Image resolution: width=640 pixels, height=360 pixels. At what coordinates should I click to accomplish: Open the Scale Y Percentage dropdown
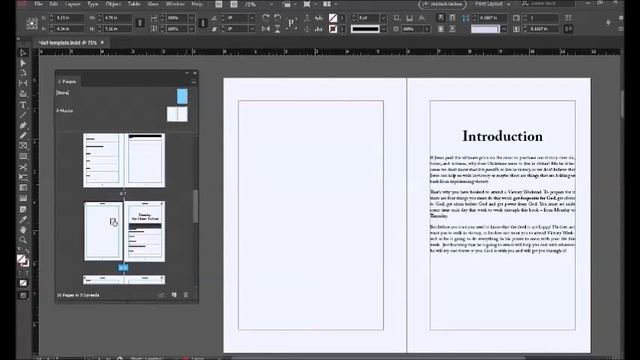[191, 29]
